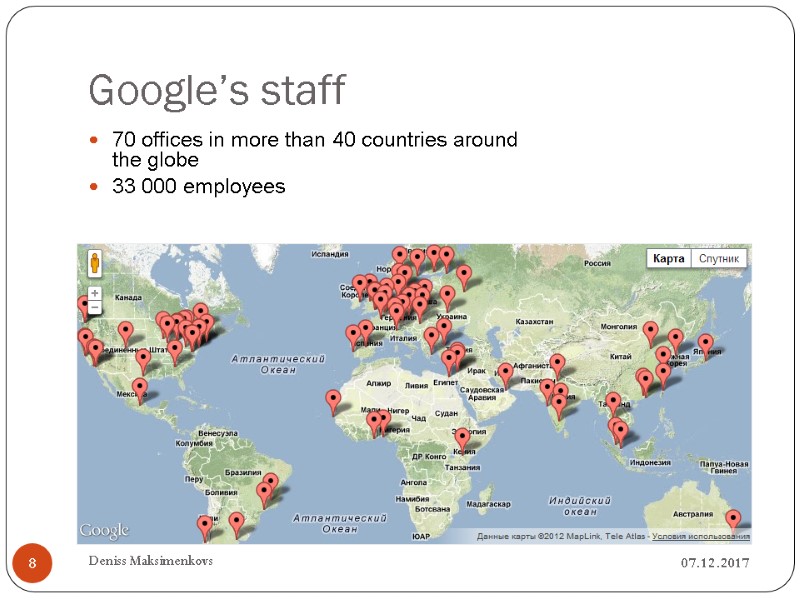
Task: Click the ДР Конго label on map
Action: [429, 457]
